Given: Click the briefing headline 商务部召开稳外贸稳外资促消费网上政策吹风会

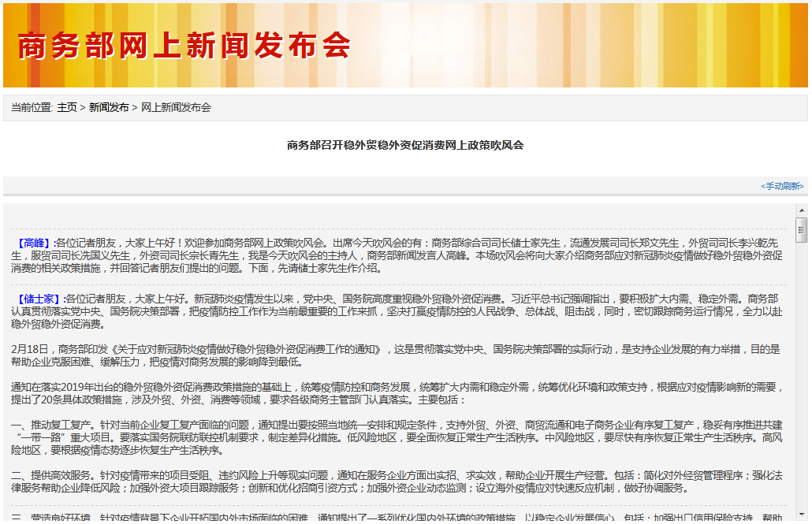Looking at the screenshot, I should [x=405, y=145].
